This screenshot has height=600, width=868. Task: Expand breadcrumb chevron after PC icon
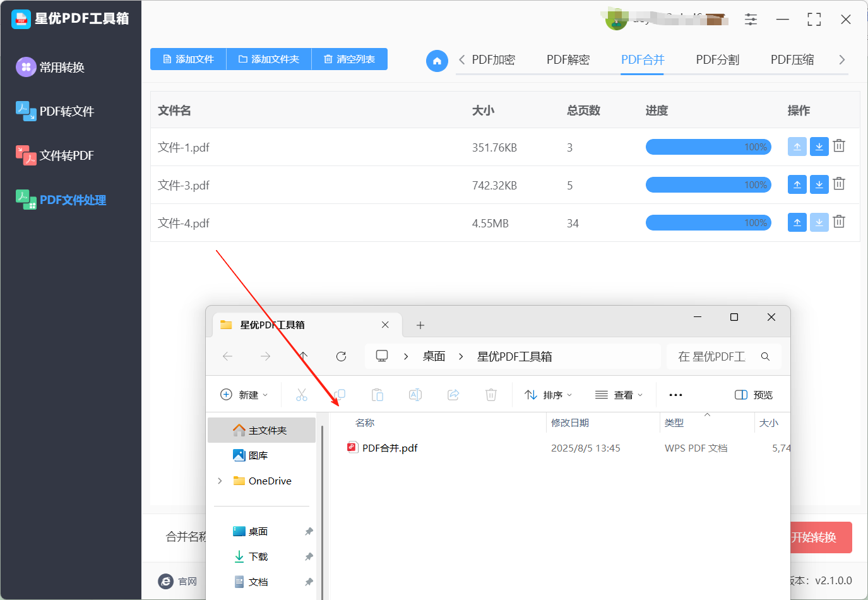(406, 356)
